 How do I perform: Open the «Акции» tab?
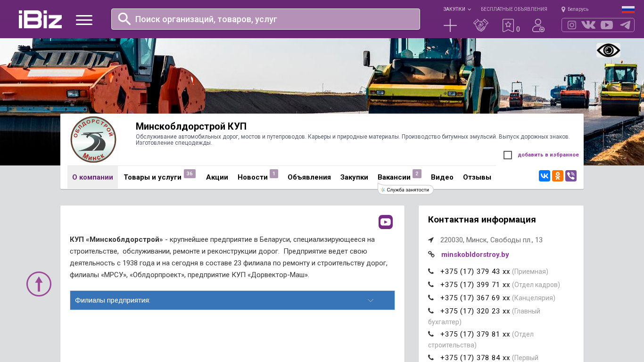pyautogui.click(x=217, y=177)
